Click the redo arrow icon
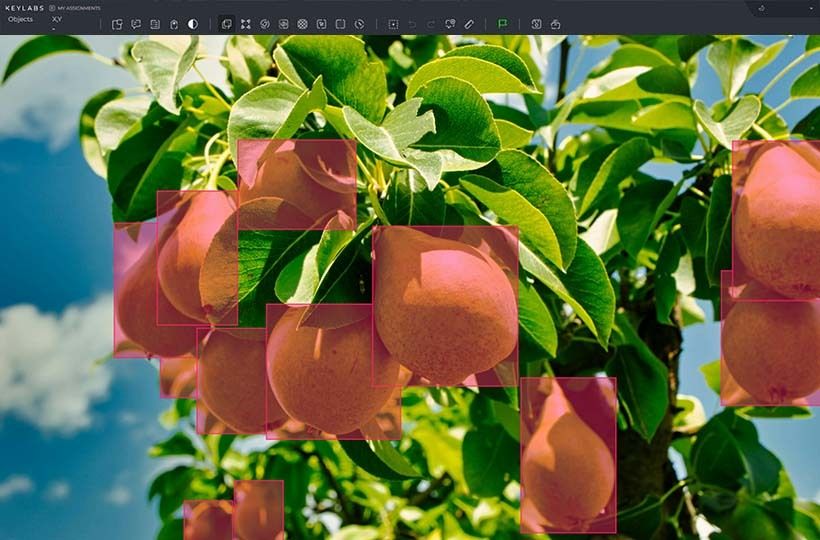This screenshot has width=820, height=540. point(431,24)
